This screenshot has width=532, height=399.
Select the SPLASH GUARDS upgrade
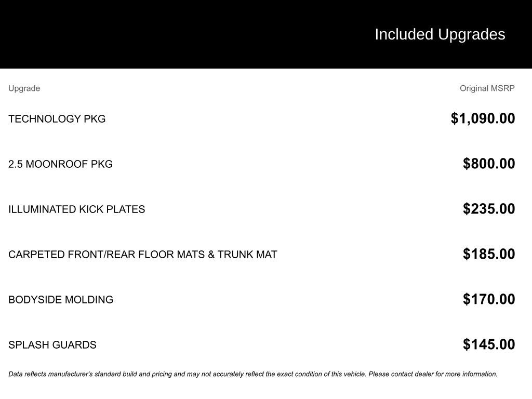(x=52, y=345)
